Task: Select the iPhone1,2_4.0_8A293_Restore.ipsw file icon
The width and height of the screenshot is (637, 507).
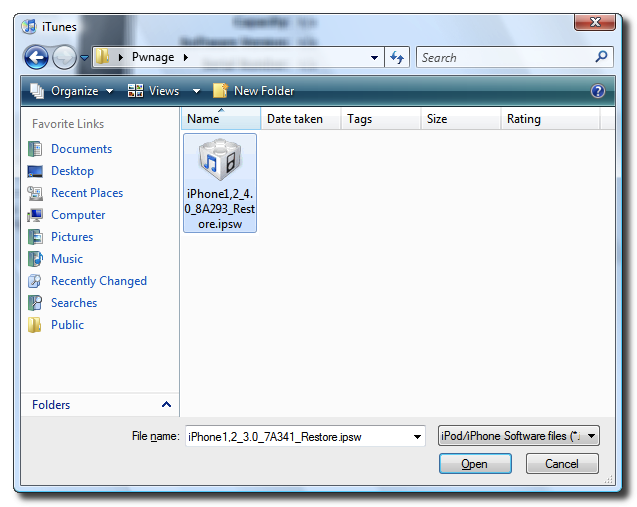Action: [220, 160]
